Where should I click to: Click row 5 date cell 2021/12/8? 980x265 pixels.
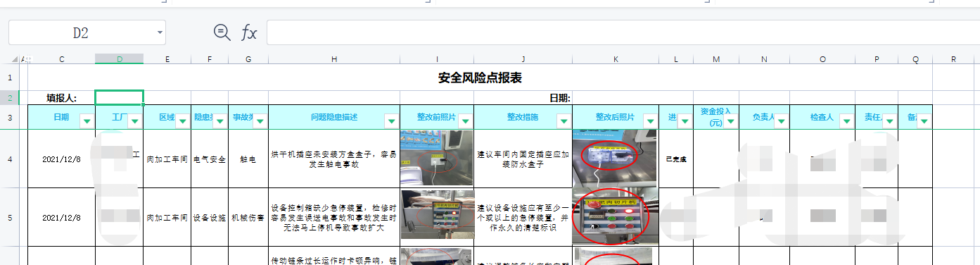62,218
